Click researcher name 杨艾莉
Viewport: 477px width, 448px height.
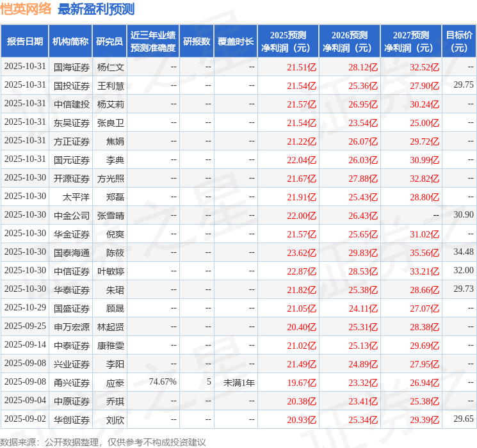click(111, 104)
